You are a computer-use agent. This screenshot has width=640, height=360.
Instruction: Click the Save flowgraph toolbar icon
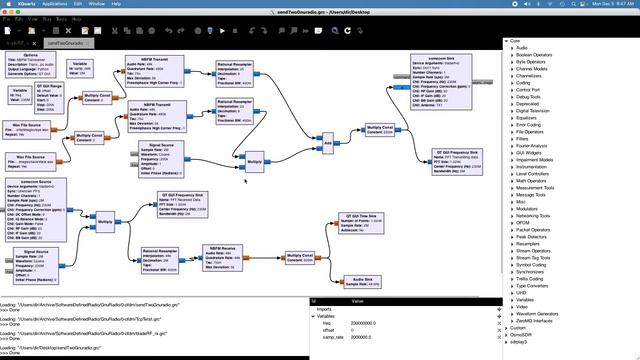[x=56, y=31]
